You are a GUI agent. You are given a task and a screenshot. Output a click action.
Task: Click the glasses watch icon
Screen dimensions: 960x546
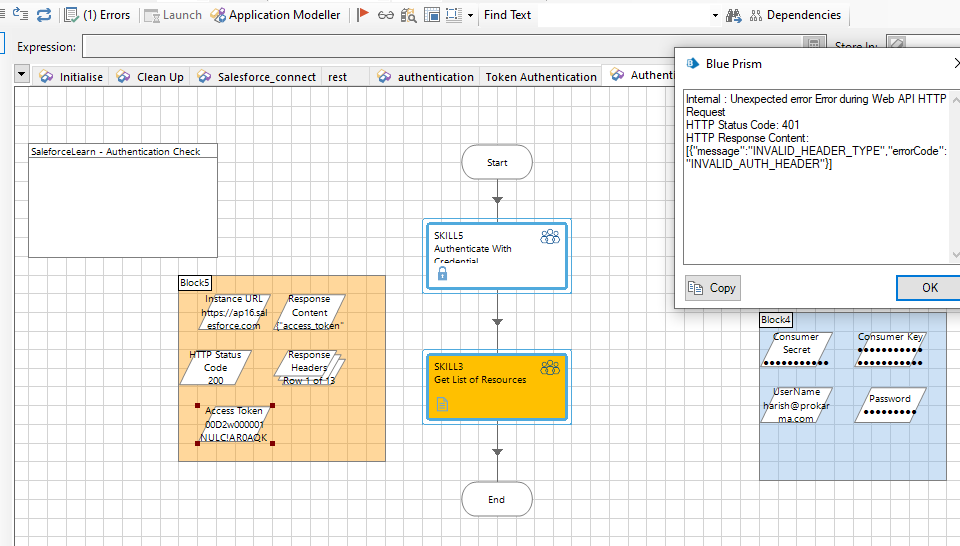click(x=385, y=15)
